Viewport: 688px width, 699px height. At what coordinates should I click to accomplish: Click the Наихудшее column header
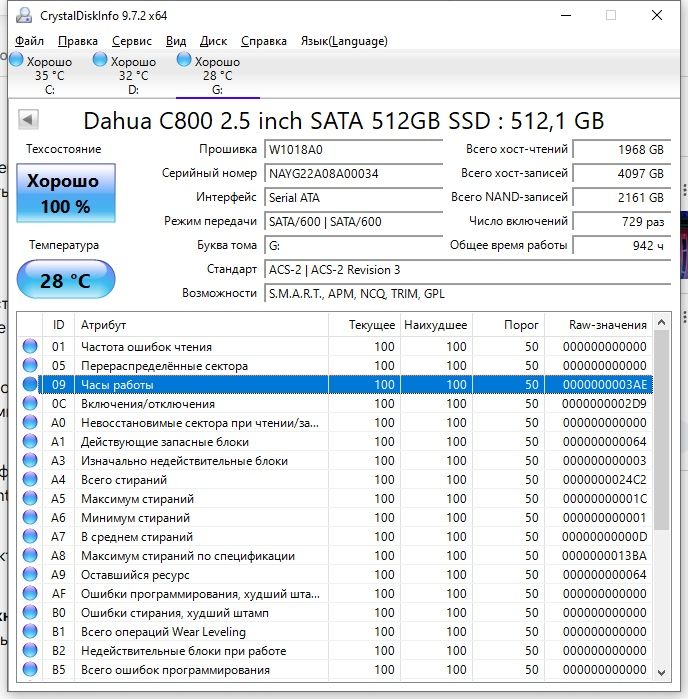tap(436, 325)
